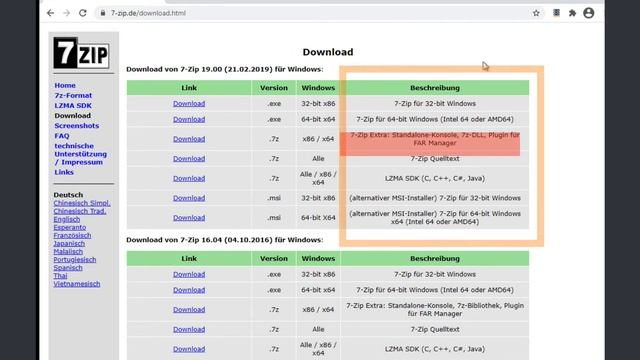Click the 'Deutsch' language label
640x360 pixels.
(68, 195)
